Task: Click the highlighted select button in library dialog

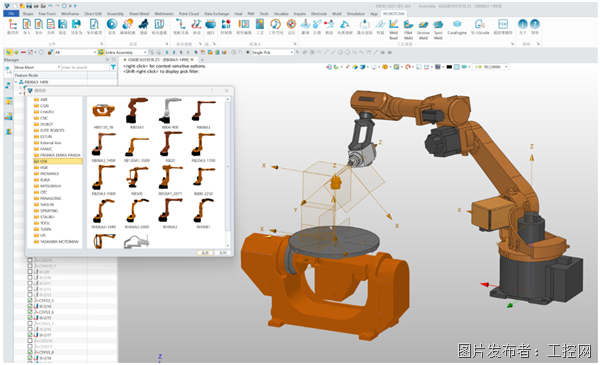Action: (205, 253)
